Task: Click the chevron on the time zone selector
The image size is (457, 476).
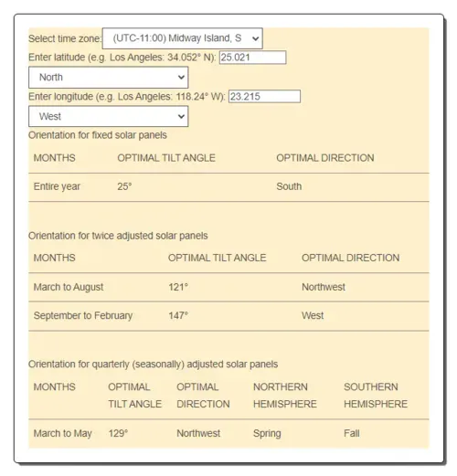Action: [x=255, y=38]
